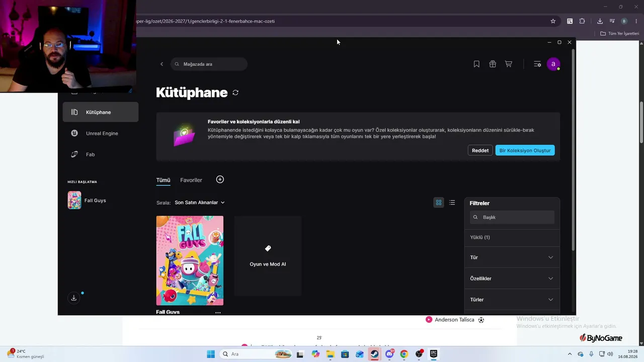The height and width of the screenshot is (362, 644).
Task: Open Steam from the taskbar
Action: [374, 354]
